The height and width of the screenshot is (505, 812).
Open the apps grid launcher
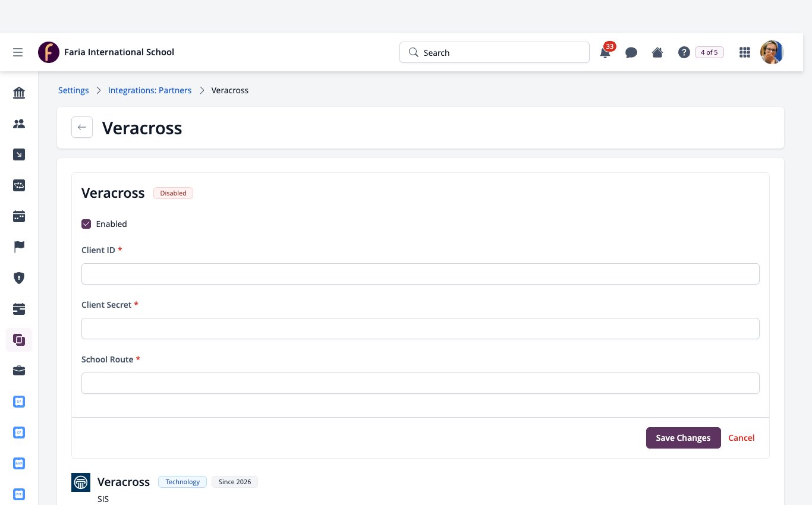pos(744,52)
